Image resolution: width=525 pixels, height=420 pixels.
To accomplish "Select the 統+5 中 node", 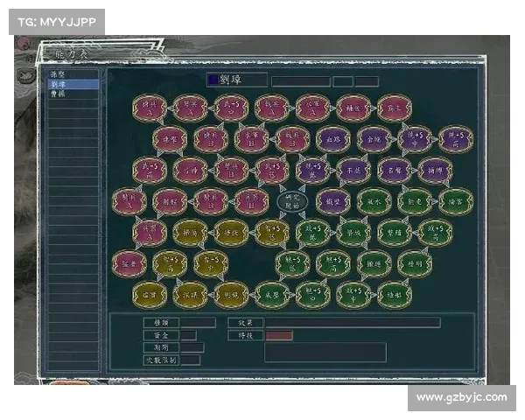I will pyautogui.click(x=415, y=139).
